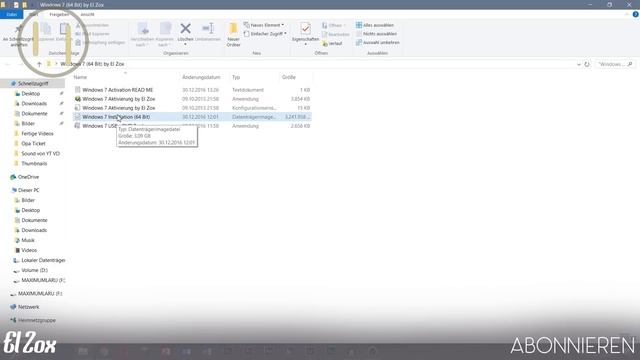Select Netzwerk in the navigation pane
The image size is (640, 360).
[x=29, y=307]
